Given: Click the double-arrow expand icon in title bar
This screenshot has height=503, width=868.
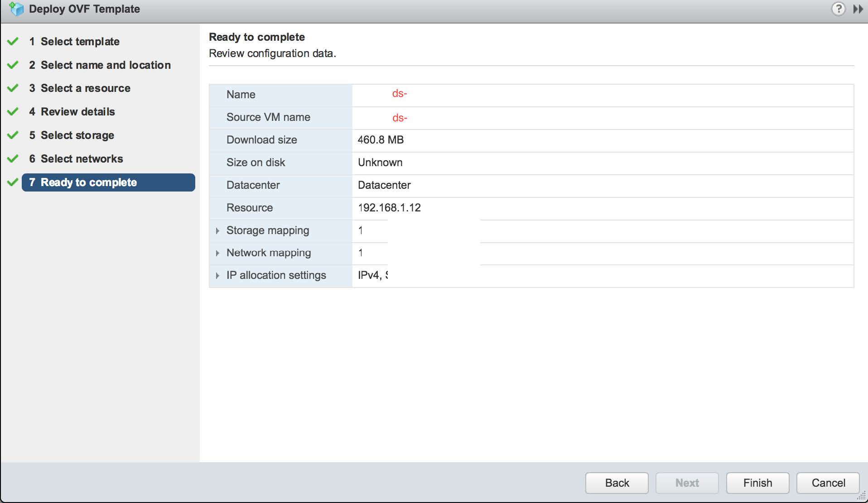Looking at the screenshot, I should [858, 9].
